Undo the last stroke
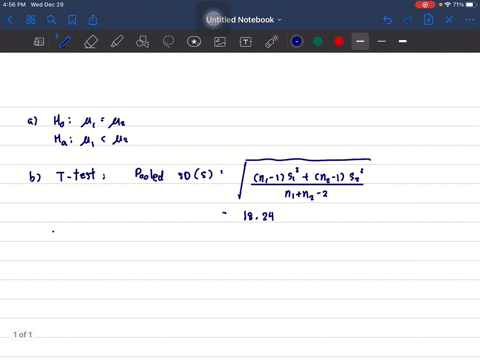Image resolution: width=480 pixels, height=360 pixels. click(387, 20)
